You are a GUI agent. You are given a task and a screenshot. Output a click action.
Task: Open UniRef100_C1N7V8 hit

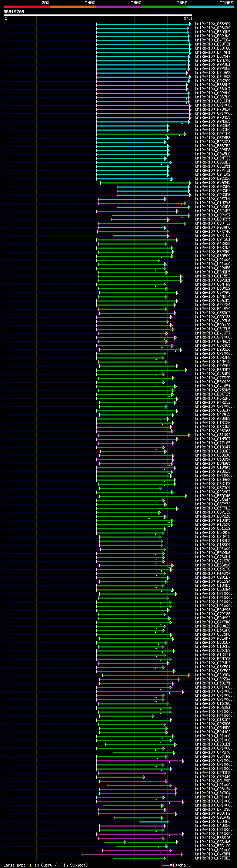click(213, 203)
